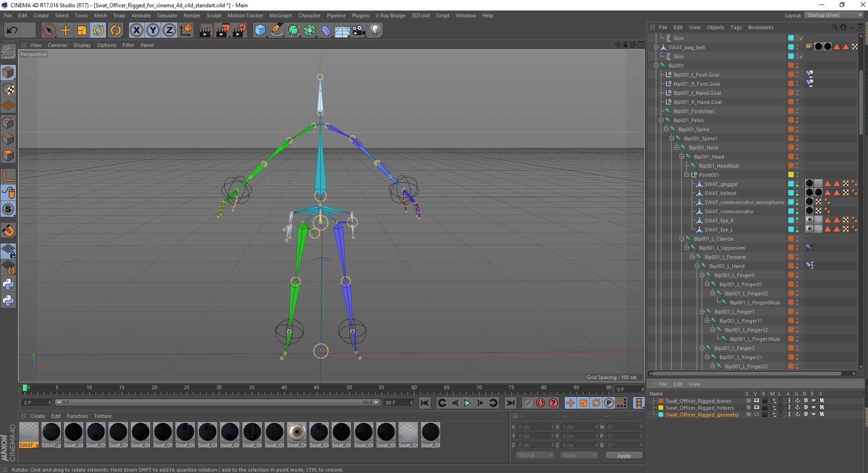This screenshot has height=473, width=868.
Task: Add a Light object
Action: point(375,31)
